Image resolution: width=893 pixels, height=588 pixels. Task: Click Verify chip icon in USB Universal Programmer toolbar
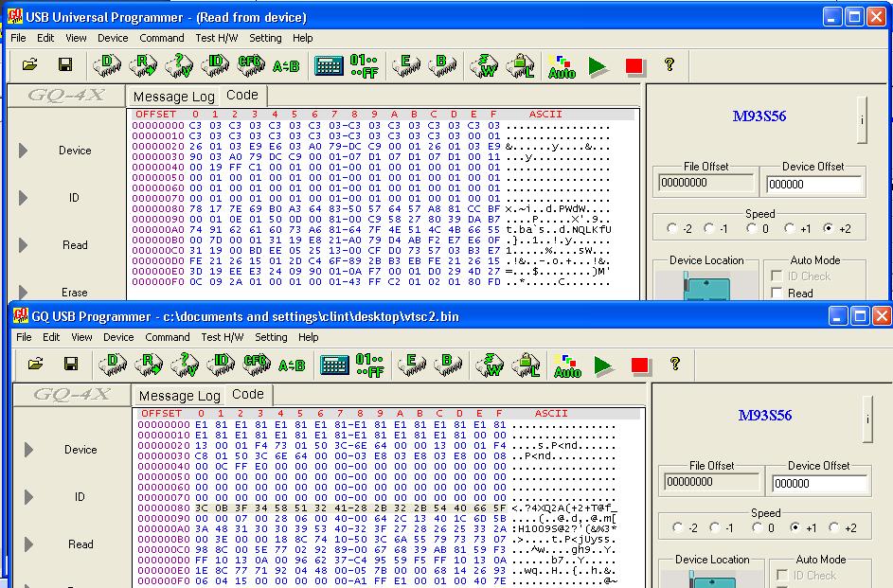[179, 65]
